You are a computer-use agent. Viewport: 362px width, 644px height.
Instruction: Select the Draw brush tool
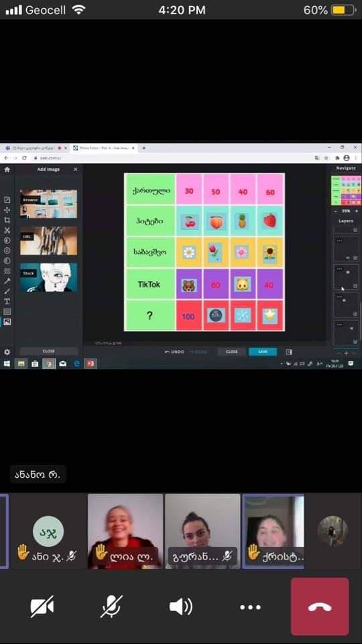[x=7, y=292]
